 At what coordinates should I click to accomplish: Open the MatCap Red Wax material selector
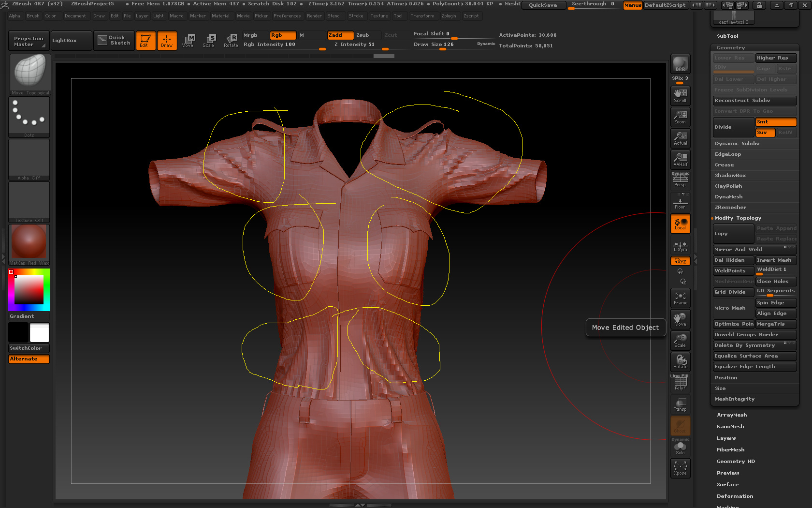pos(29,245)
